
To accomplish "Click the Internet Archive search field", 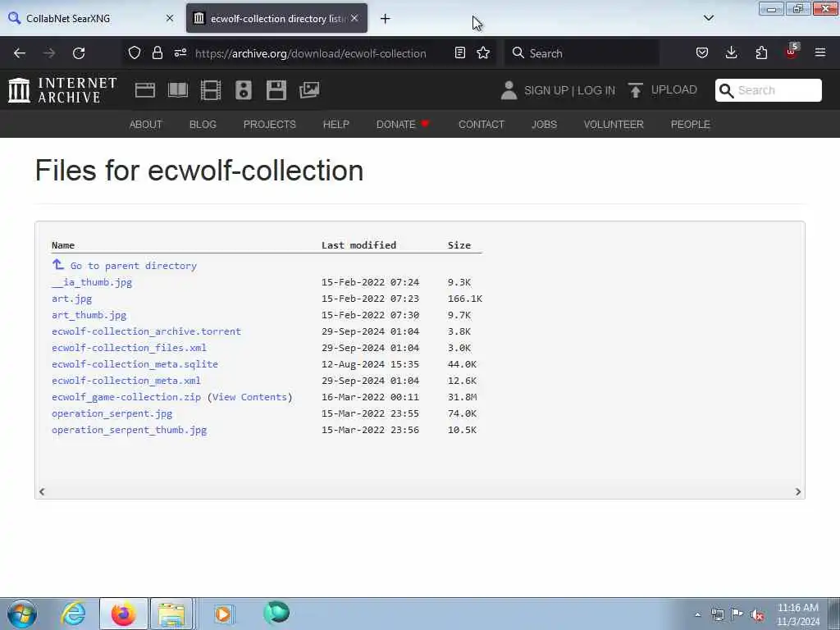I will tap(768, 90).
